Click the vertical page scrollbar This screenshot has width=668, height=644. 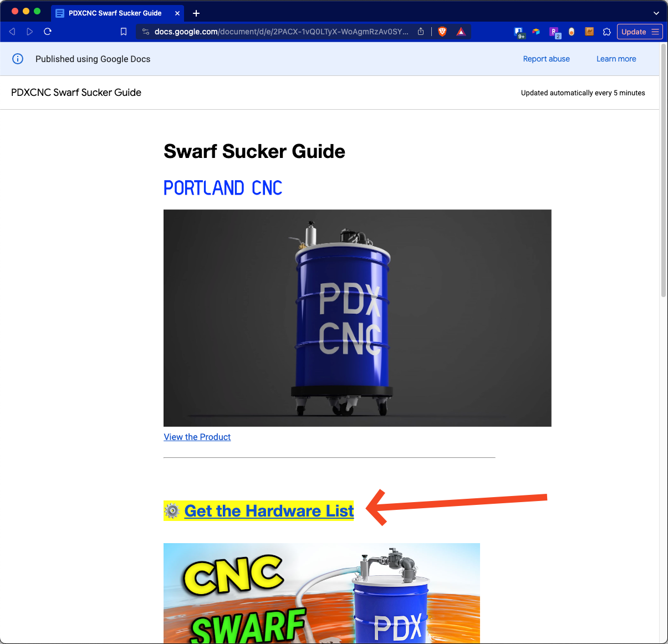[x=664, y=170]
